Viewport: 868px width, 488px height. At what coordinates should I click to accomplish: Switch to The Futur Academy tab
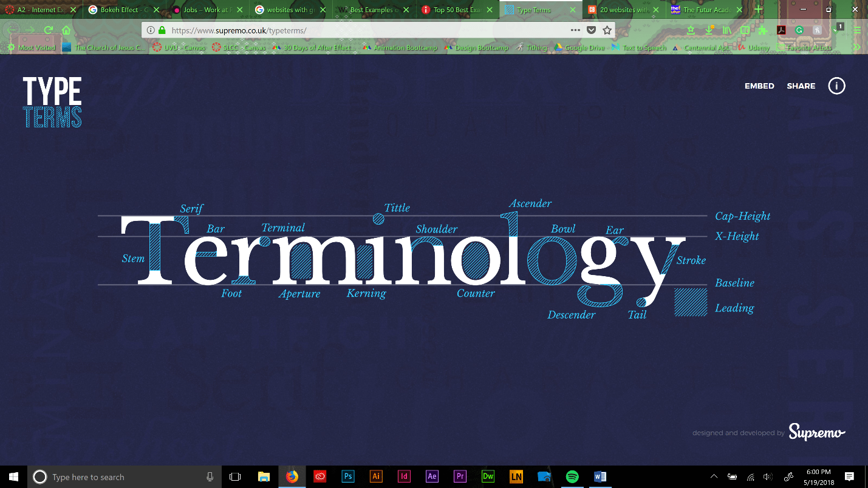coord(702,10)
